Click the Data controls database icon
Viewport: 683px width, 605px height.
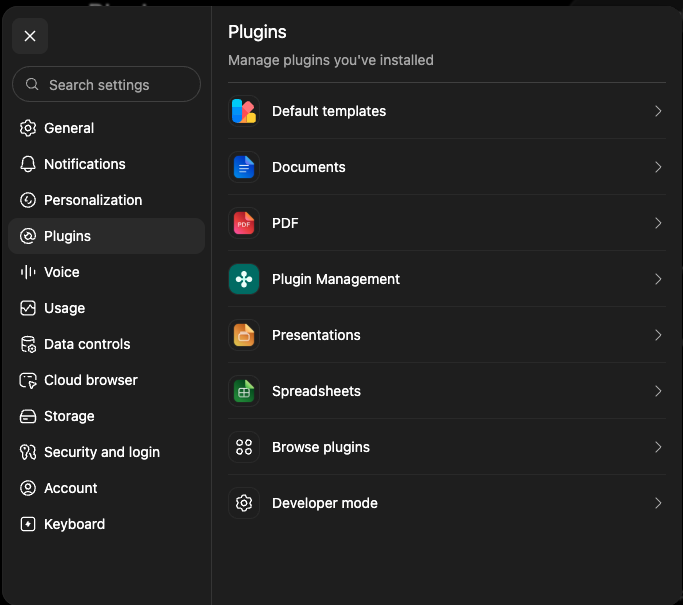(28, 344)
